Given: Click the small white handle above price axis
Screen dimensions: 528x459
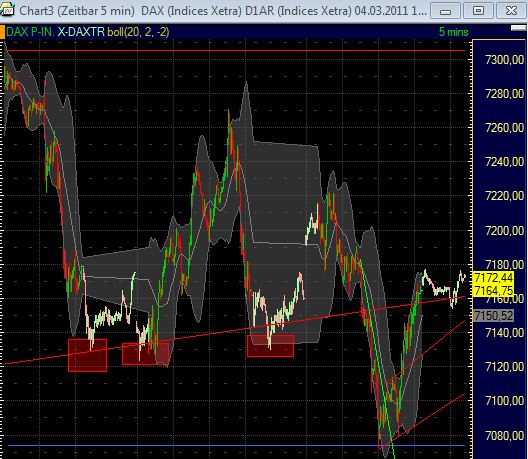Looking at the screenshot, I should point(518,28).
